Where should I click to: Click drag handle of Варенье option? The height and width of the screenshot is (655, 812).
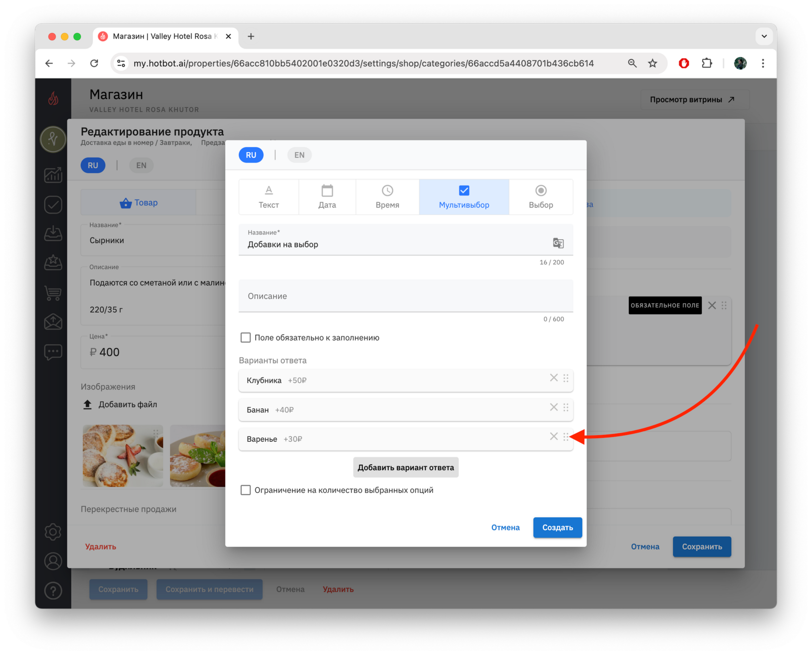(x=565, y=437)
